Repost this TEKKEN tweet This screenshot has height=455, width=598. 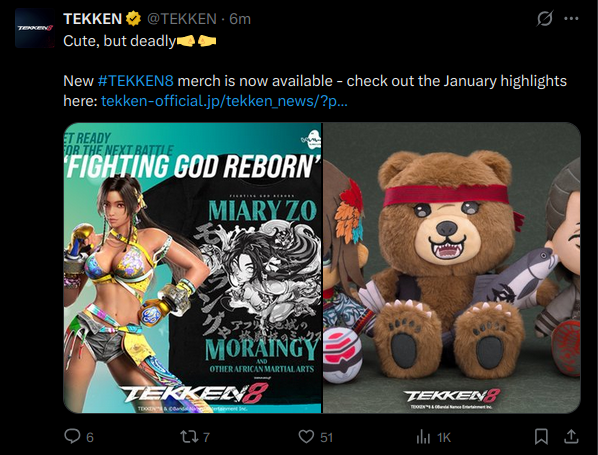189,437
